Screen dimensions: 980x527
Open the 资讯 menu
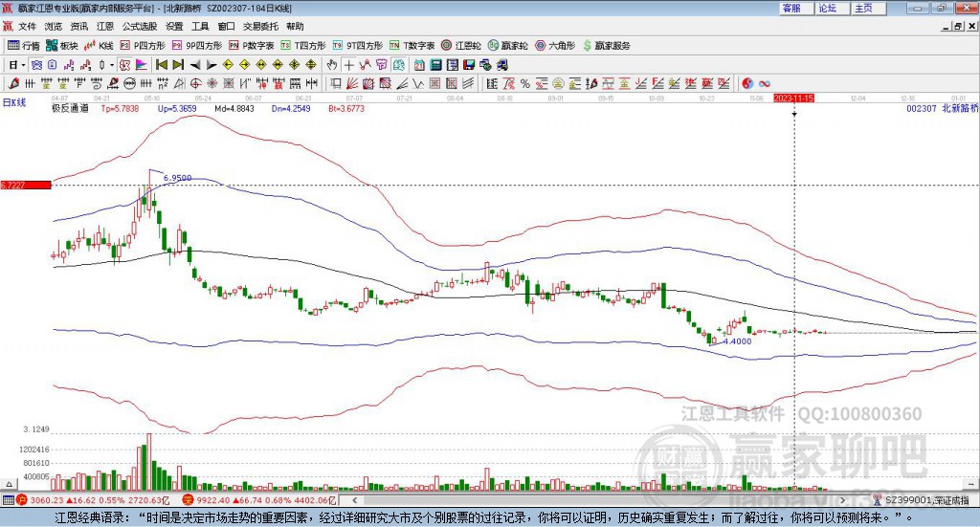pos(78,26)
